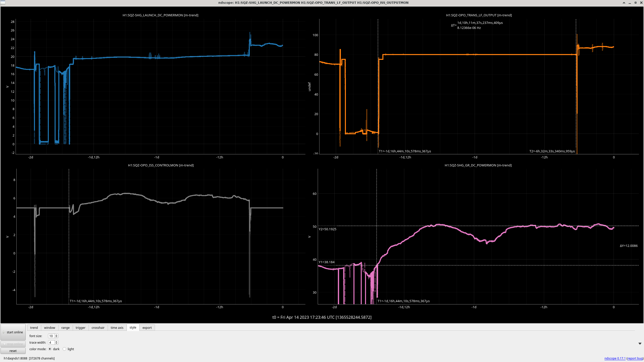Click the Y2=50.1925 cursor label in the pink plot
644x362 pixels.
(327, 229)
